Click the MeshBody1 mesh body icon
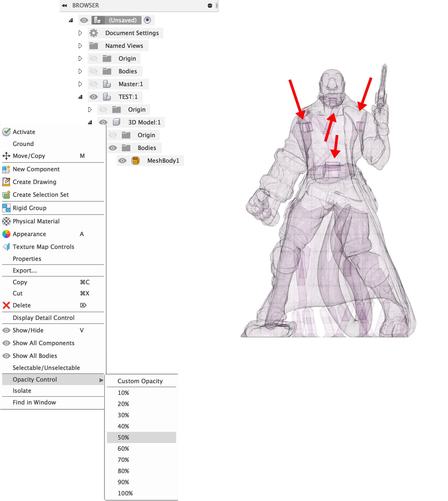 click(136, 161)
